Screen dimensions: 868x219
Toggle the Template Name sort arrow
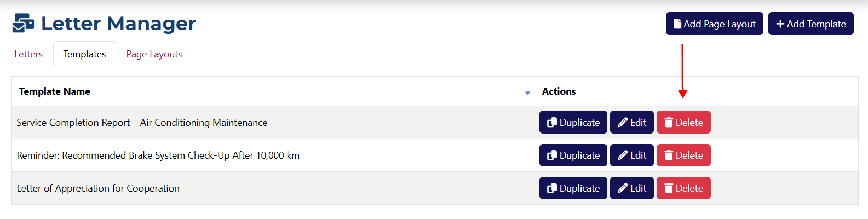[527, 93]
